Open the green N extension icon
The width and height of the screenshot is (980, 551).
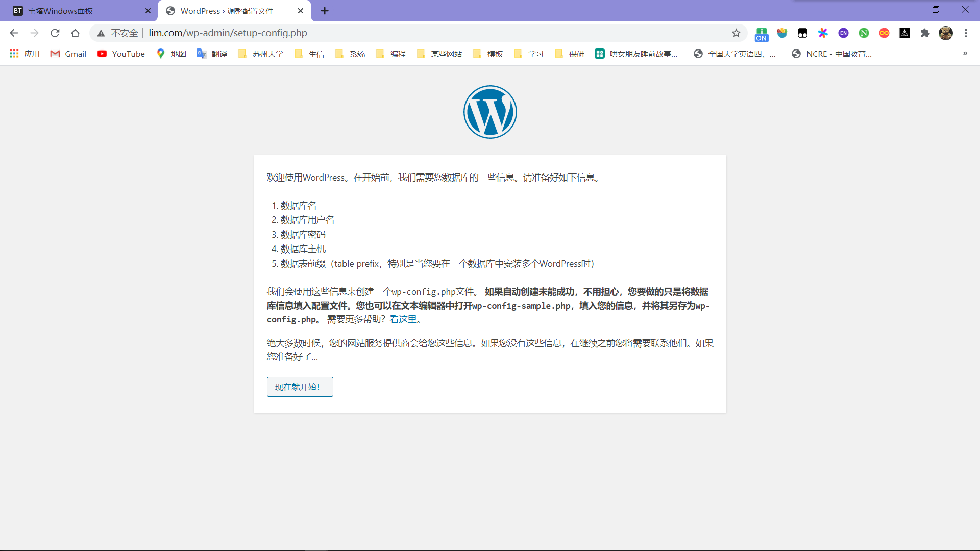(864, 33)
